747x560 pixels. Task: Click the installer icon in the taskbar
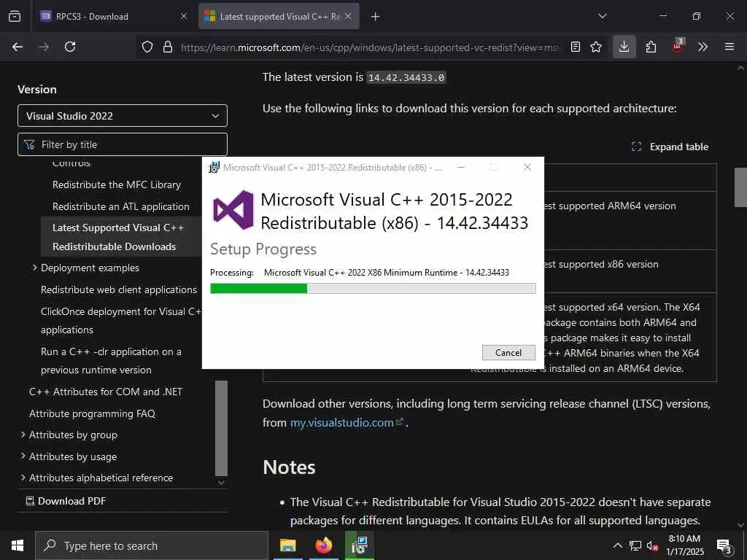[359, 545]
